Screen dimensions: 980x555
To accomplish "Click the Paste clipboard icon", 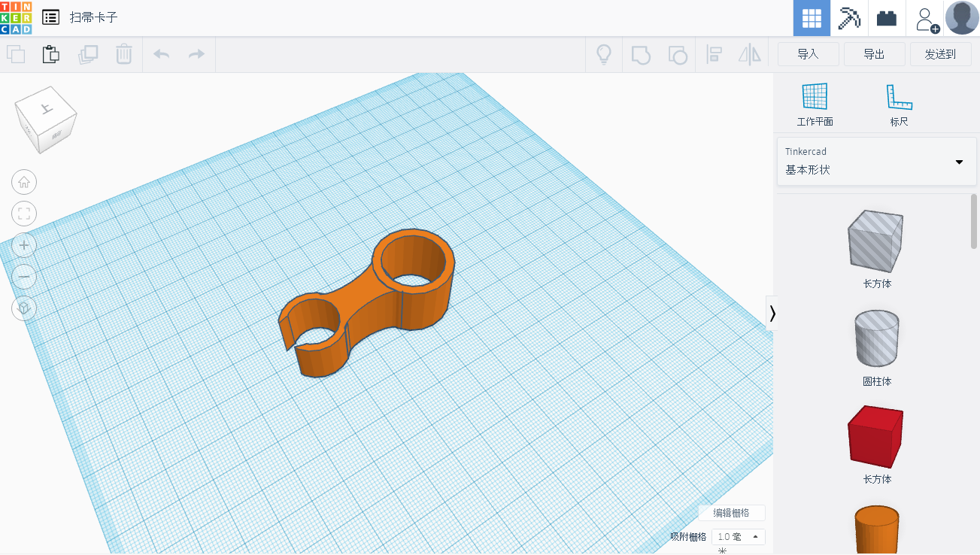I will 51,54.
